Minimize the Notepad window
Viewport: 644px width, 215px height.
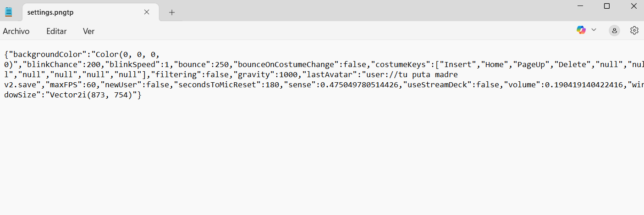click(x=580, y=6)
